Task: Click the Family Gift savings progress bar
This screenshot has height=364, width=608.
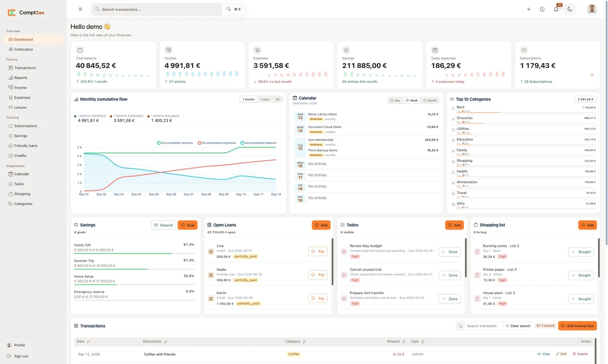Action: click(x=134, y=253)
